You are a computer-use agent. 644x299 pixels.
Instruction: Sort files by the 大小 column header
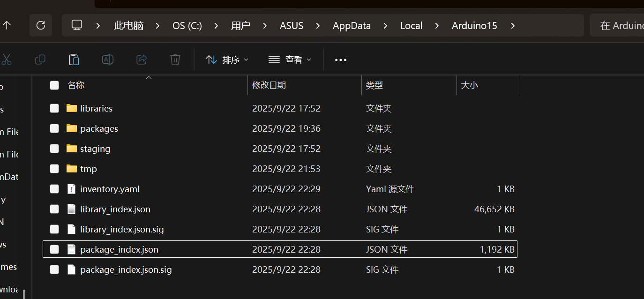[x=470, y=85]
